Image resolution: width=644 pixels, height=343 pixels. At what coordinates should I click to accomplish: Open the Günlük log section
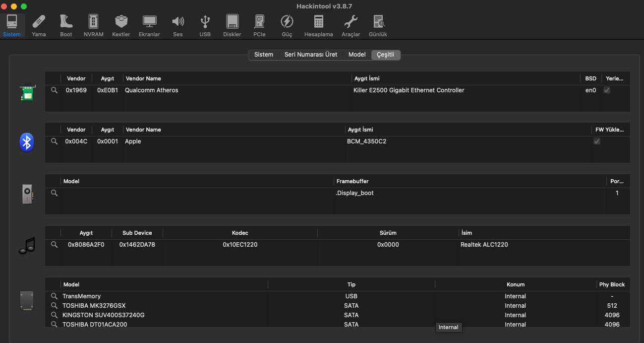(x=378, y=25)
